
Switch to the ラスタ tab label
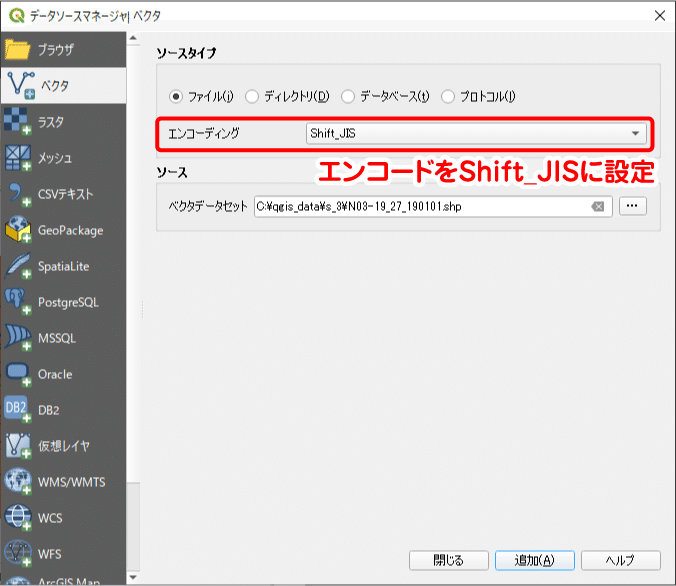click(x=51, y=122)
